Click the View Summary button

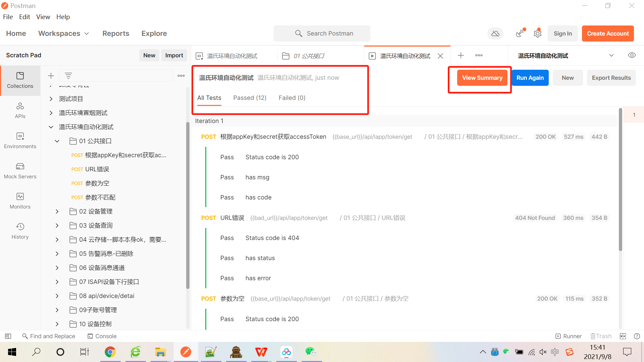pos(482,78)
